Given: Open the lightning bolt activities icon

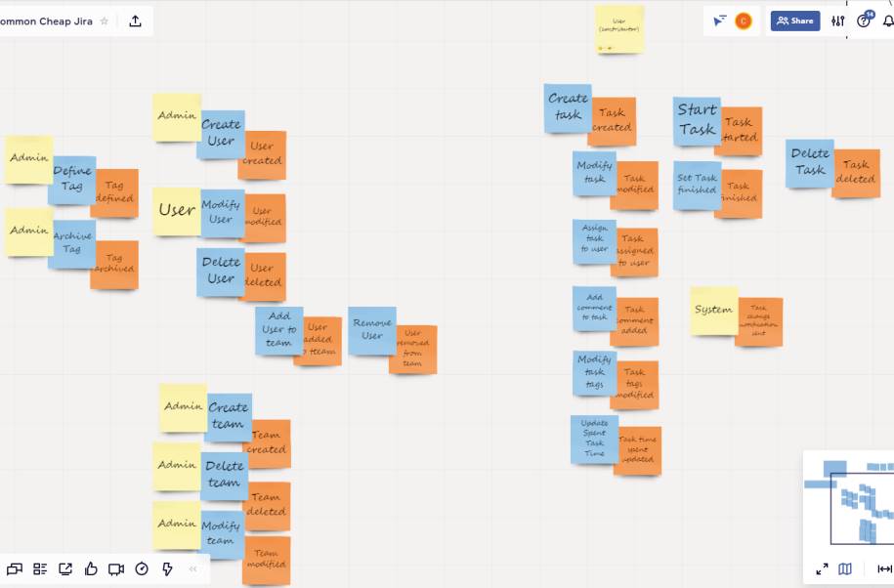Looking at the screenshot, I should coord(167,568).
